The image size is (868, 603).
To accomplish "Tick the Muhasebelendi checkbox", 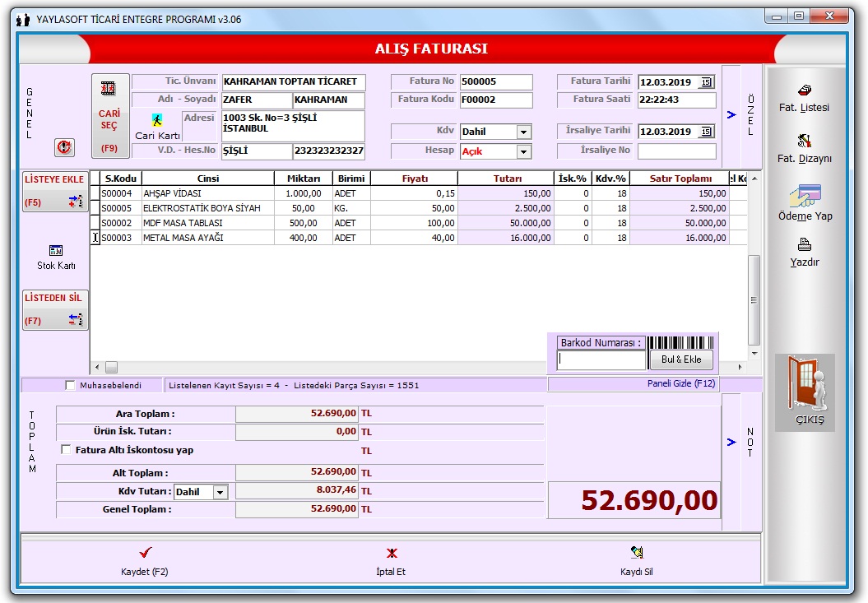I will pyautogui.click(x=70, y=385).
